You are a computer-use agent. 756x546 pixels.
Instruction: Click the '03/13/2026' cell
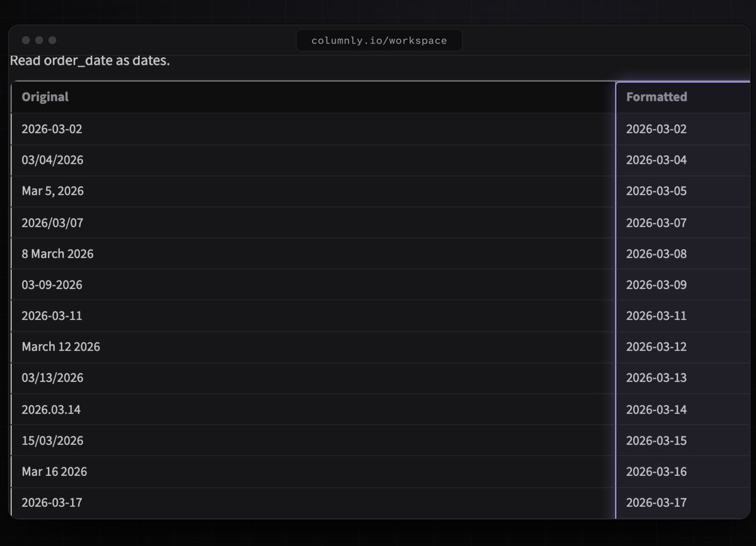coord(313,378)
